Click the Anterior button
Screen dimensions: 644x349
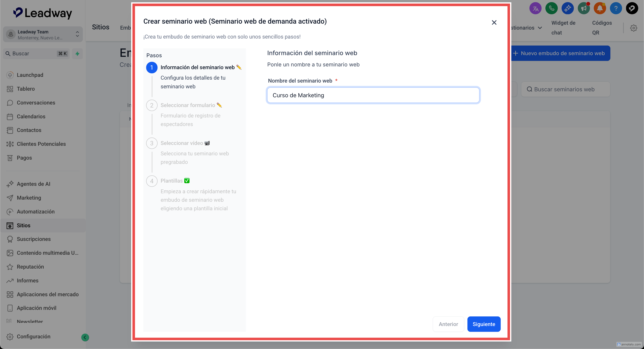tap(448, 324)
